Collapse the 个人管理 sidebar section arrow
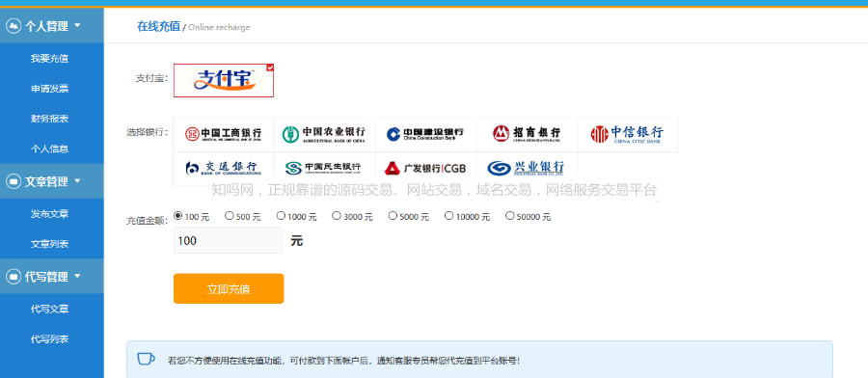Viewport: 868px width, 378px height. point(77,25)
